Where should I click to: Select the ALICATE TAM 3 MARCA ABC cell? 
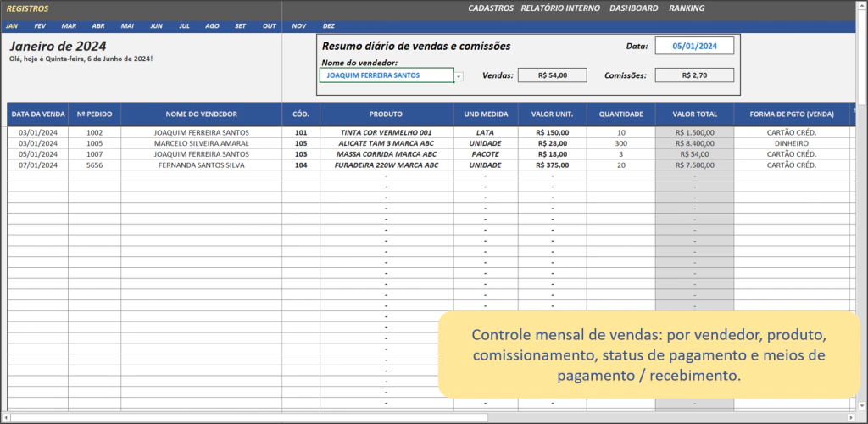(x=387, y=143)
